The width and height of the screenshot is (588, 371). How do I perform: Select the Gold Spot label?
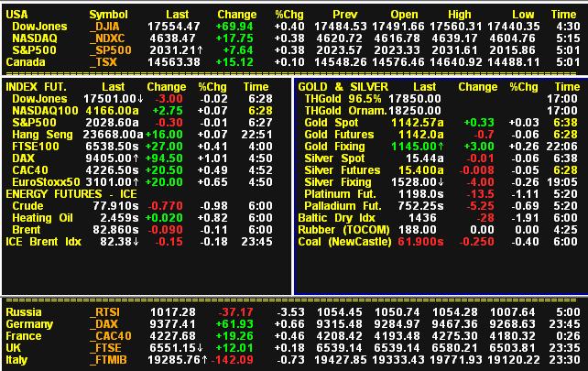pos(332,123)
